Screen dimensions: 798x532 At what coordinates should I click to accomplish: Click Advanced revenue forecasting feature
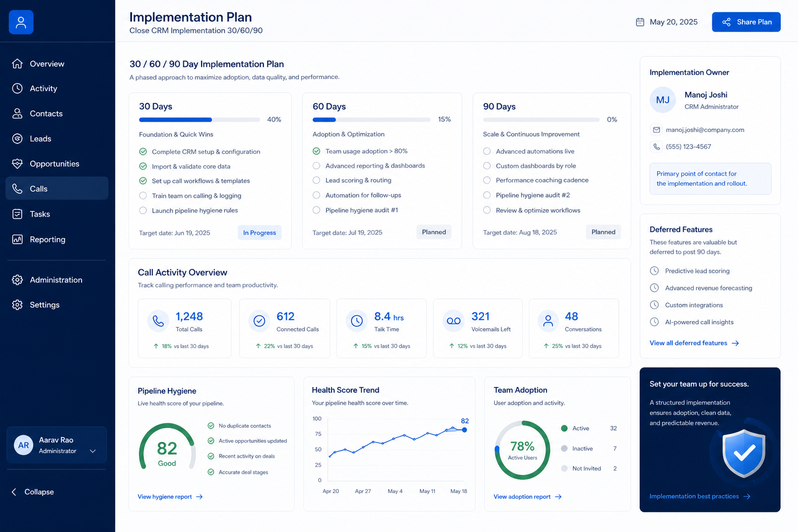[709, 288]
